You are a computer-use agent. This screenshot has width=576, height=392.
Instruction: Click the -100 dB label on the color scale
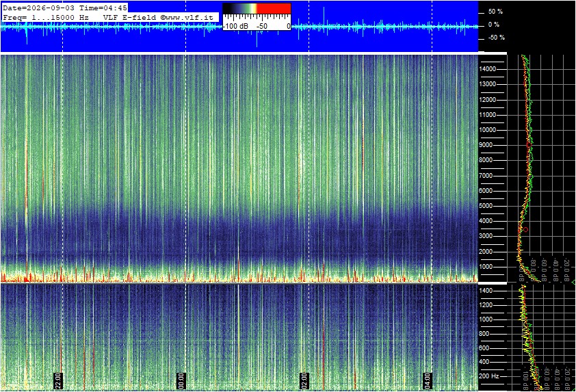point(235,26)
